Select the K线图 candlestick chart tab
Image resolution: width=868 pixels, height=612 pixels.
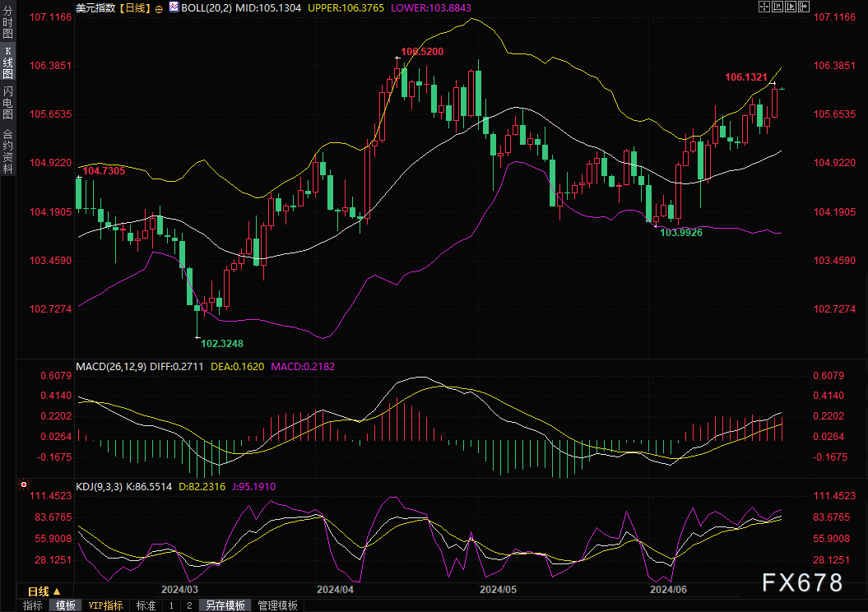point(7,62)
